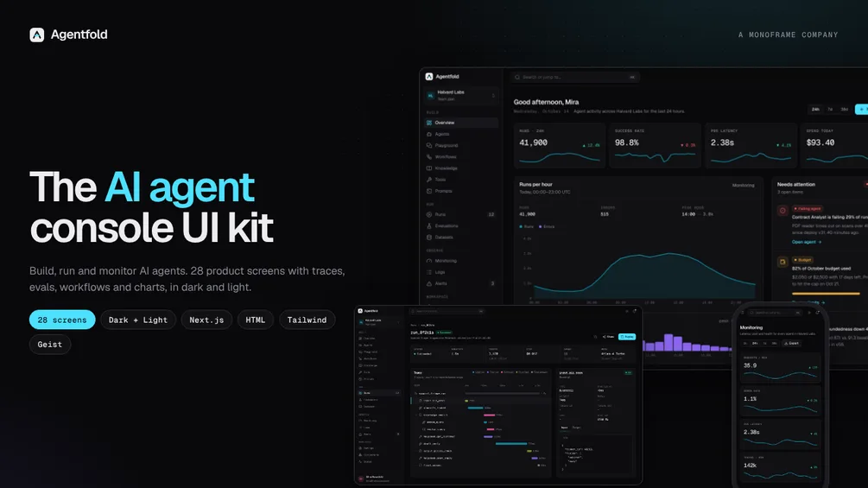Click the cyan Replay button in run window
This screenshot has height=488, width=868.
pos(627,336)
